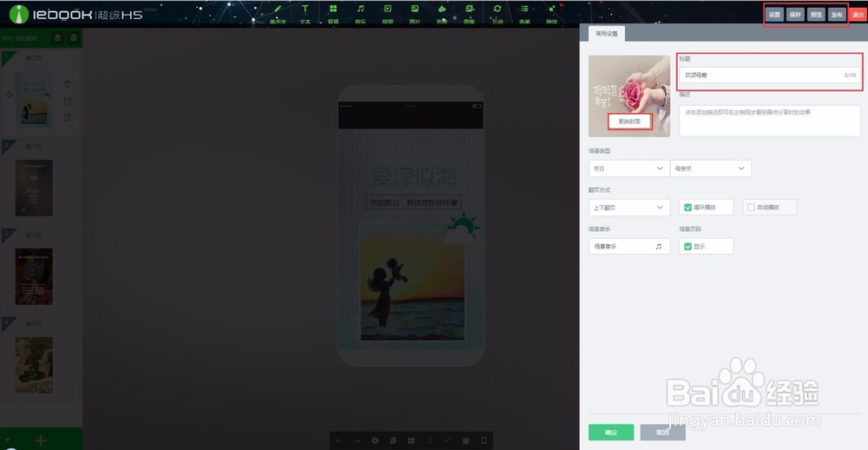Add a new page with plus icon
This screenshot has width=868, height=450.
click(x=41, y=440)
